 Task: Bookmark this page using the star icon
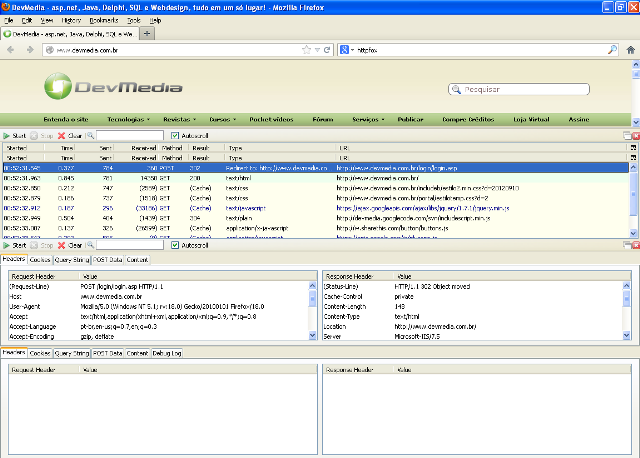point(305,49)
